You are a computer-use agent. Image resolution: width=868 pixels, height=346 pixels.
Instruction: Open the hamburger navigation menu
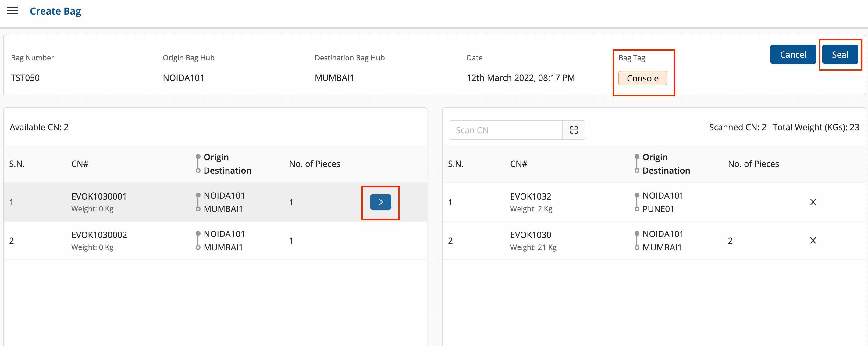(13, 11)
